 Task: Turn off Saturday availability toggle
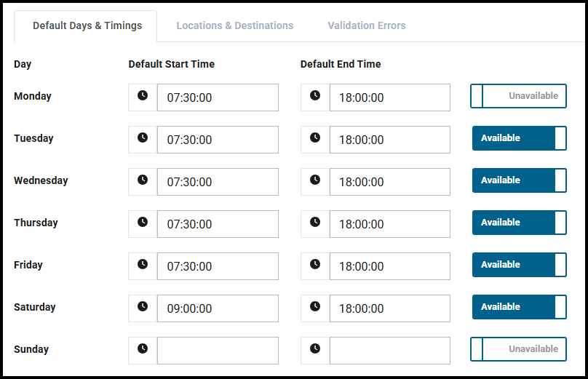tap(518, 307)
